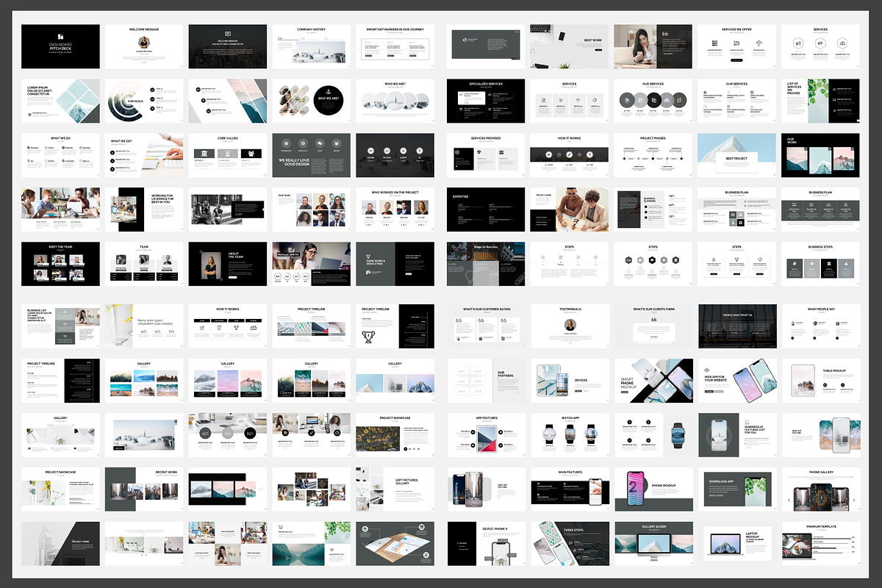Select the Business Steps slide

[820, 264]
